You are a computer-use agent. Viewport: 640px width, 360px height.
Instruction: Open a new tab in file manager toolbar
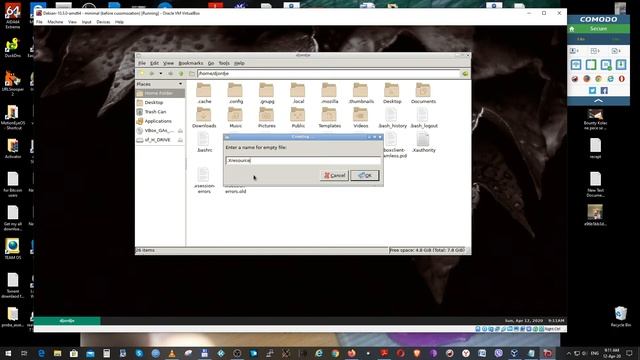(142, 74)
